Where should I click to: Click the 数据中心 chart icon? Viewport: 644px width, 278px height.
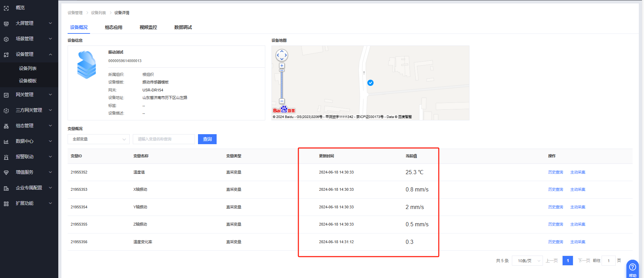coord(6,141)
